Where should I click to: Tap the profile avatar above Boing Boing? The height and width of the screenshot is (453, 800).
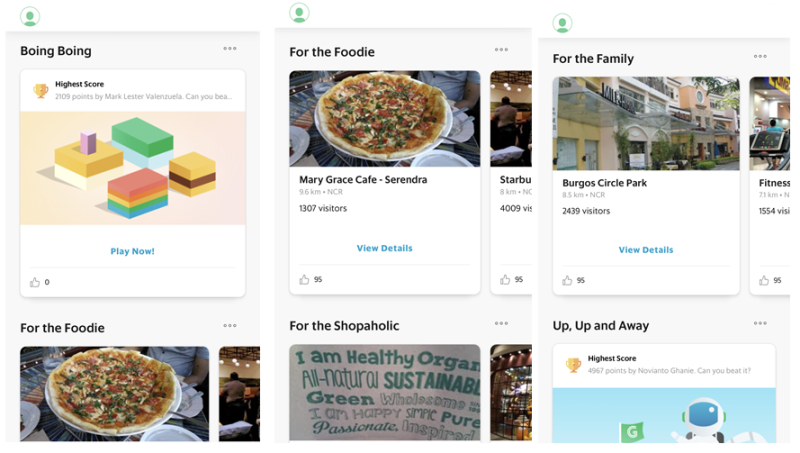tap(30, 16)
